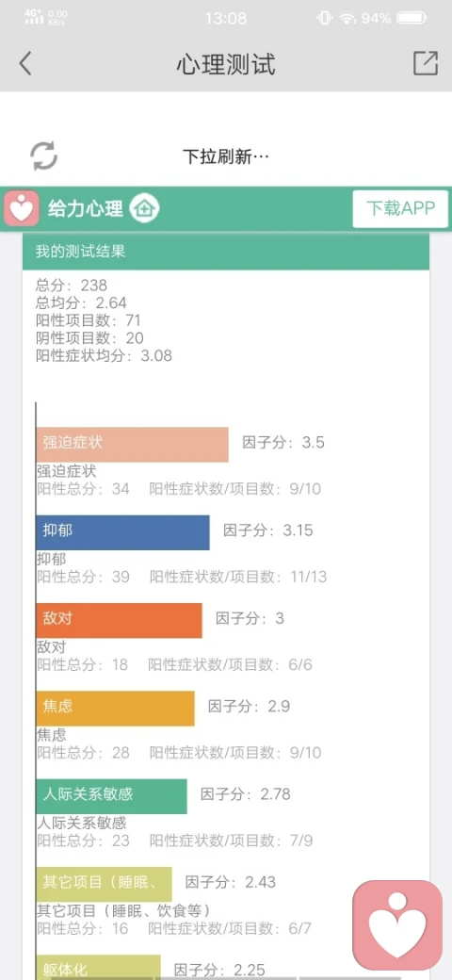Click the 下载APP button
This screenshot has height=980, width=452.
click(400, 209)
